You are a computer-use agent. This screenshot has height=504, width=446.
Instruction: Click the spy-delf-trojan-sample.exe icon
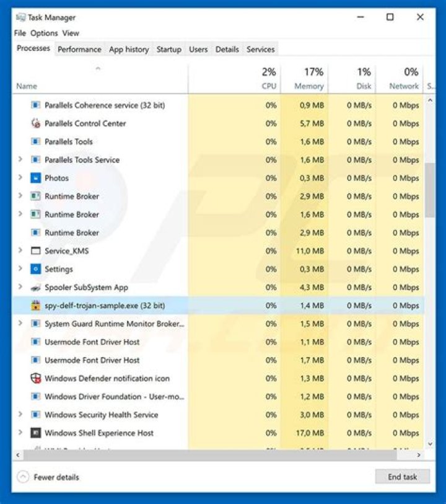[36, 306]
